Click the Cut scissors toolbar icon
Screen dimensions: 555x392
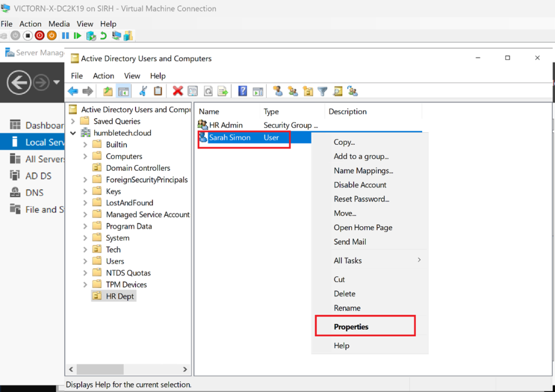143,91
